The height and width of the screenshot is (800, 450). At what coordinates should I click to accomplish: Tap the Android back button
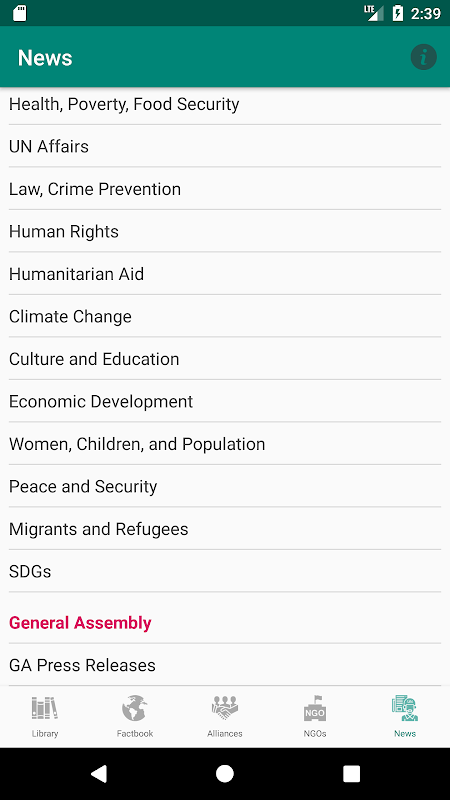[98, 773]
